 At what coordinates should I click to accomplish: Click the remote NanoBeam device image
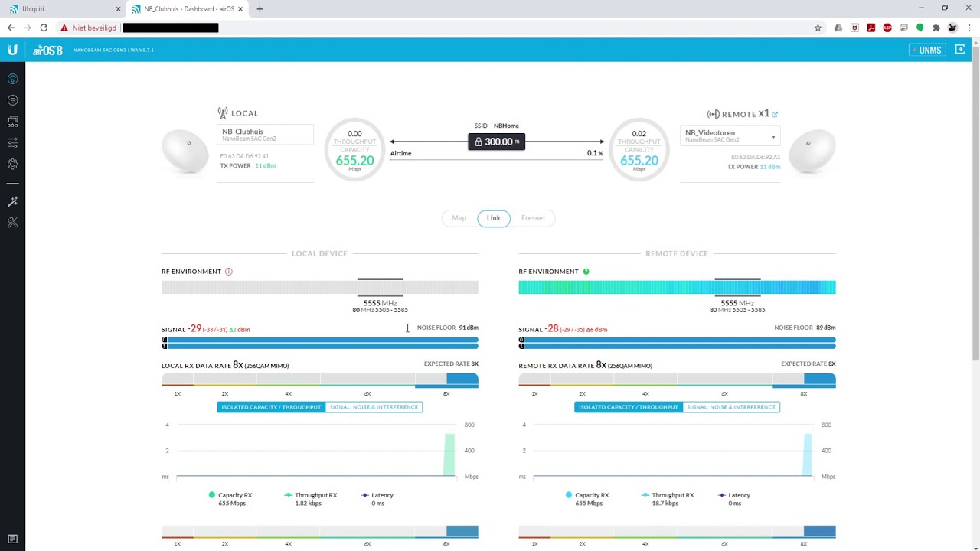point(812,151)
